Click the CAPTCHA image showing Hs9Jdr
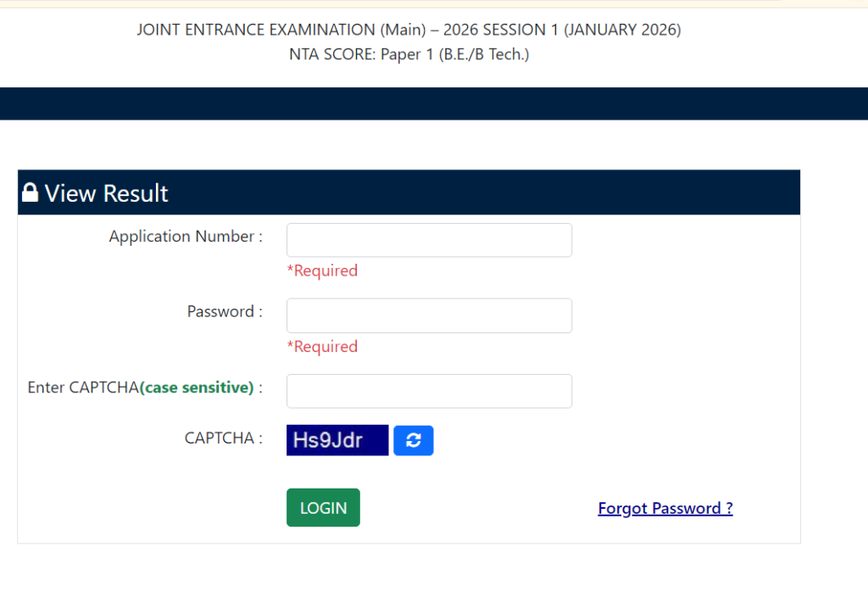868x597 pixels. (337, 440)
